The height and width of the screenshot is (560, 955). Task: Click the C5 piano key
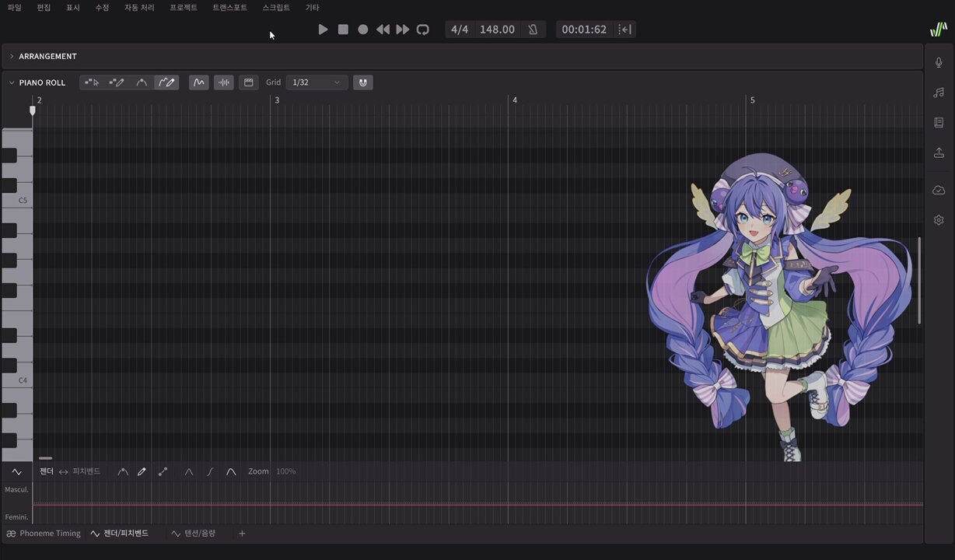click(x=16, y=200)
